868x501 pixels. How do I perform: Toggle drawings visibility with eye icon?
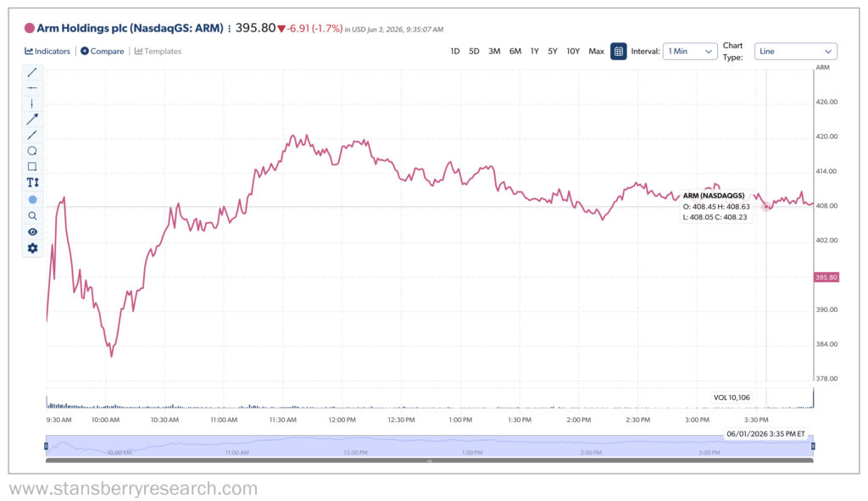[x=32, y=232]
